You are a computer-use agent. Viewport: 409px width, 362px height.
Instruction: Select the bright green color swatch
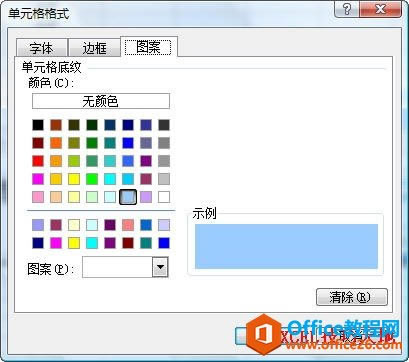[x=92, y=179]
